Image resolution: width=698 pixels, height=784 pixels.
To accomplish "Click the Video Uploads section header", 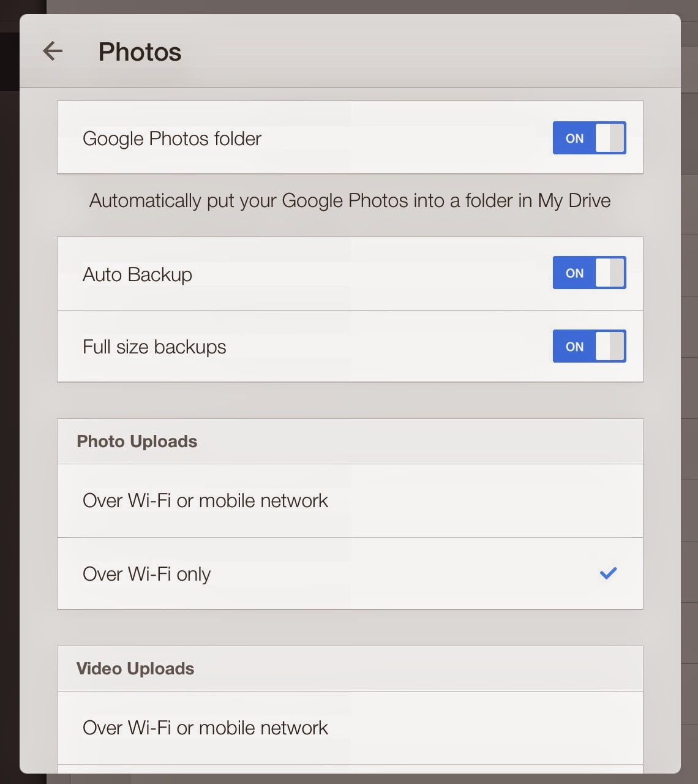I will pos(135,669).
